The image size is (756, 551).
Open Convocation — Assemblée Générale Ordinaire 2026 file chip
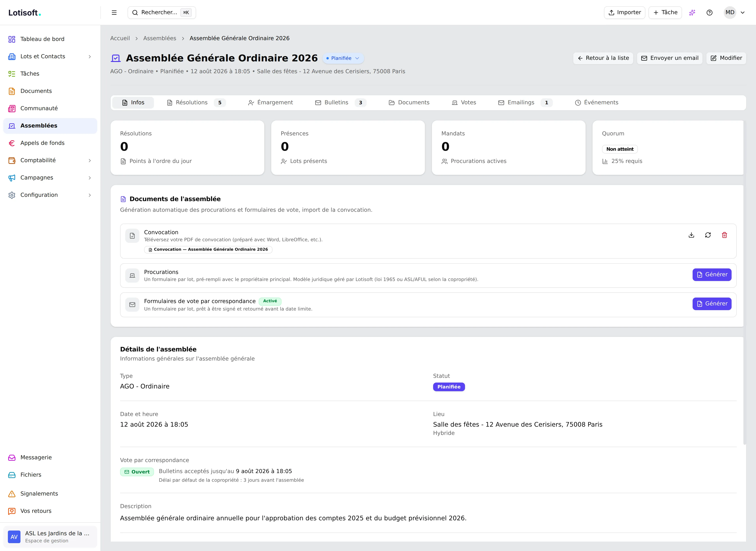(x=208, y=250)
